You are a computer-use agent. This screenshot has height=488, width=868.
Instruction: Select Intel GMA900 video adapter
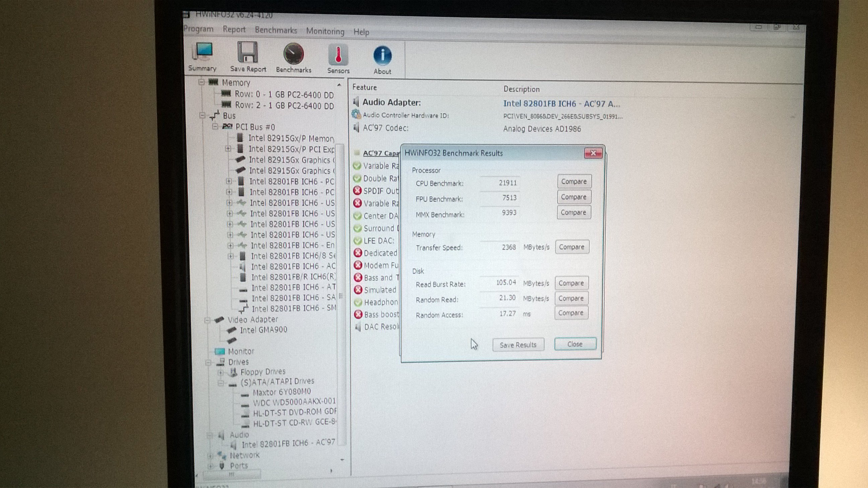click(263, 330)
